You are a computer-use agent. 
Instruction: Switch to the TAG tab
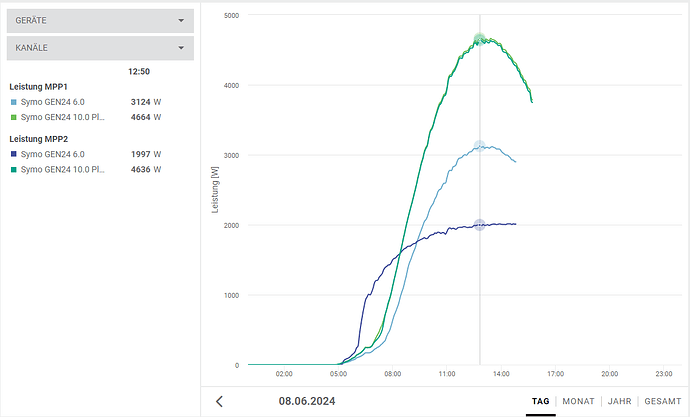(x=540, y=401)
